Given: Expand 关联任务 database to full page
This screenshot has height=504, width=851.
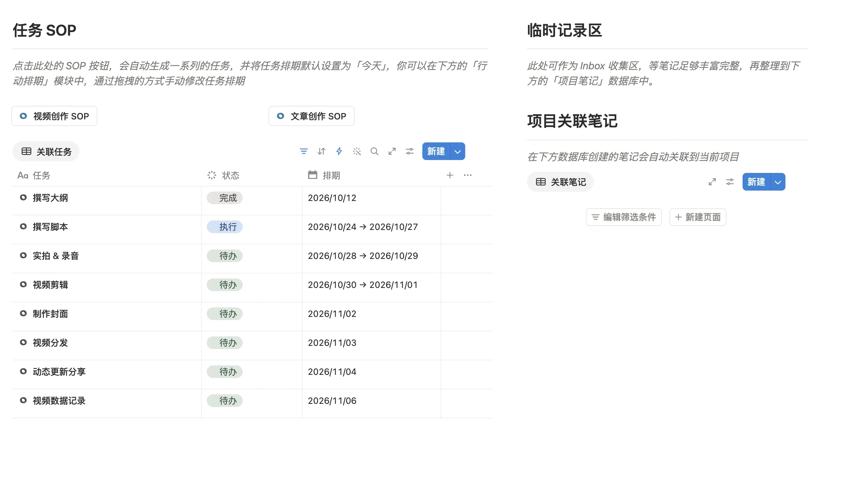Looking at the screenshot, I should coord(392,151).
